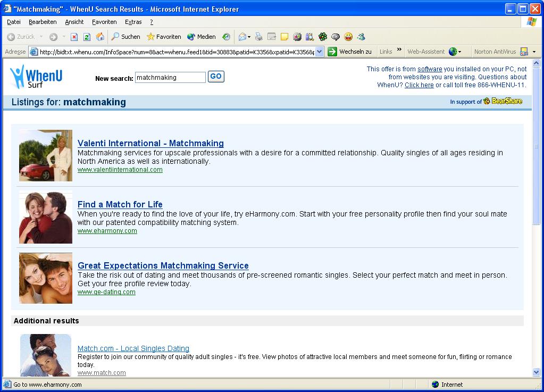The width and height of the screenshot is (544, 392).
Task: Click the WhenU Surf logo
Action: (x=36, y=77)
